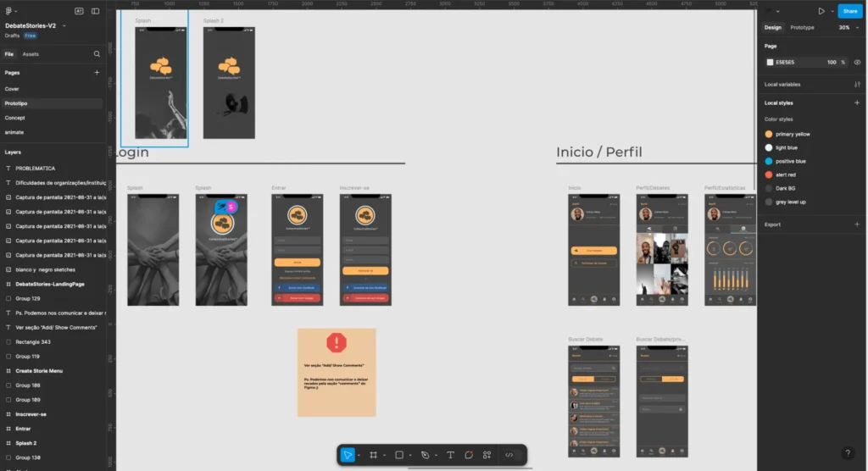The width and height of the screenshot is (868, 471).
Task: Open present options arrow beside play
Action: pyautogui.click(x=832, y=12)
